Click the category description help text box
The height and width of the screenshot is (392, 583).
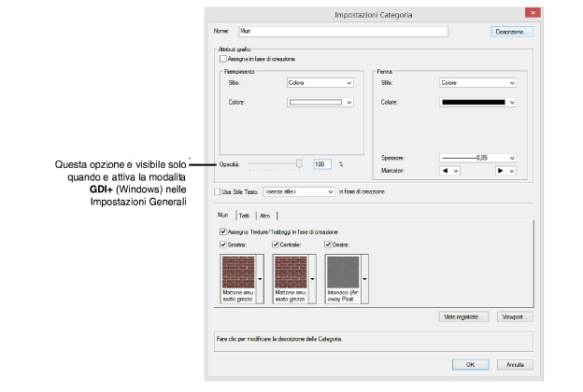[x=374, y=342]
